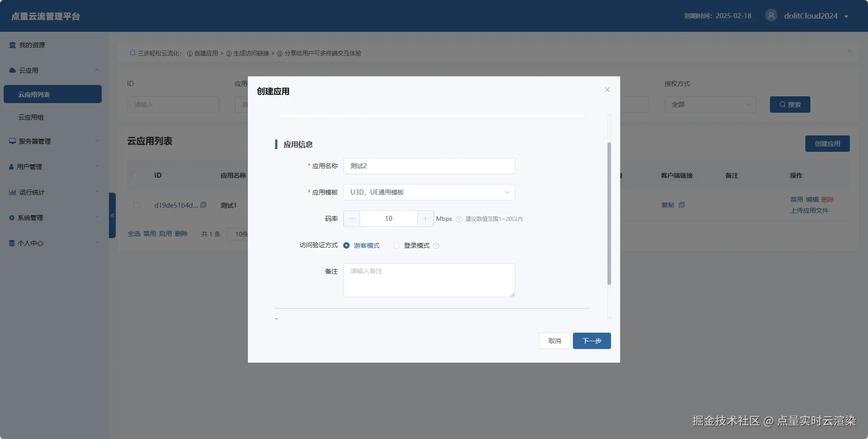Increase the 码率 value with plus button
This screenshot has height=439, width=868.
coord(425,219)
